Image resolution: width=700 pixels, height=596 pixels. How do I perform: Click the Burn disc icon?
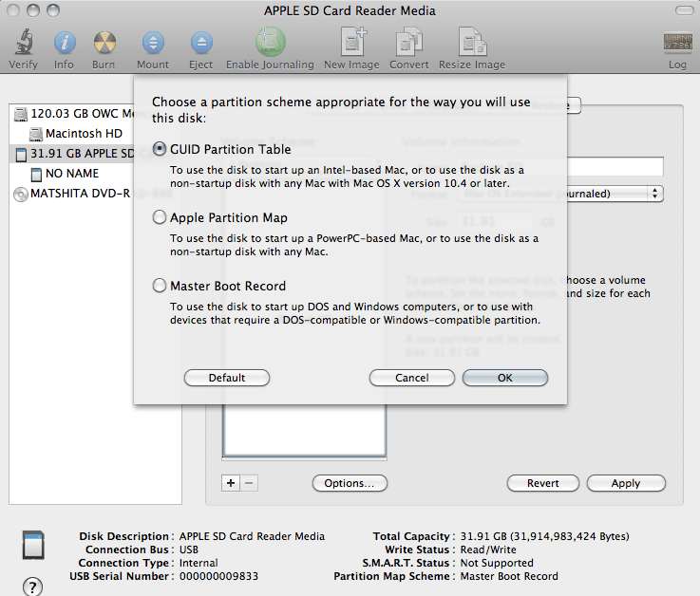pos(104,43)
